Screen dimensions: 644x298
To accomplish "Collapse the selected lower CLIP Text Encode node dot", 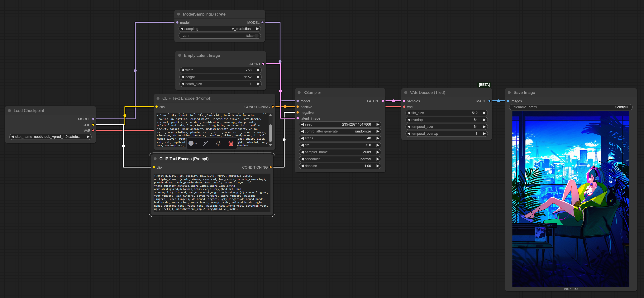I will click(155, 159).
